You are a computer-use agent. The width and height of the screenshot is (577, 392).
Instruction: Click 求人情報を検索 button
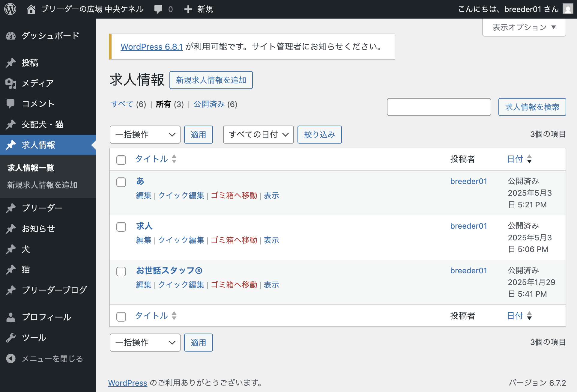click(532, 107)
